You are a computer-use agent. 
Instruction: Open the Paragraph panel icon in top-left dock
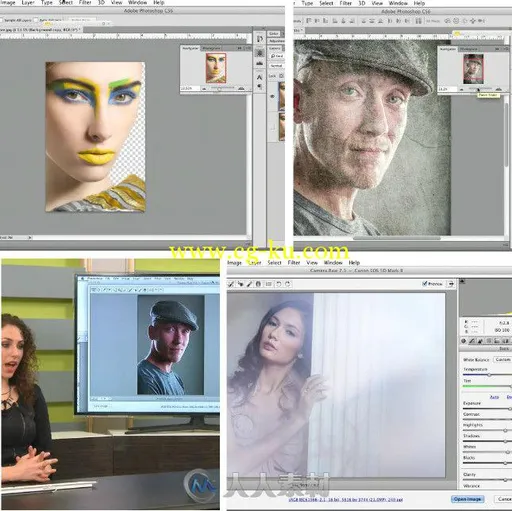pyautogui.click(x=260, y=87)
